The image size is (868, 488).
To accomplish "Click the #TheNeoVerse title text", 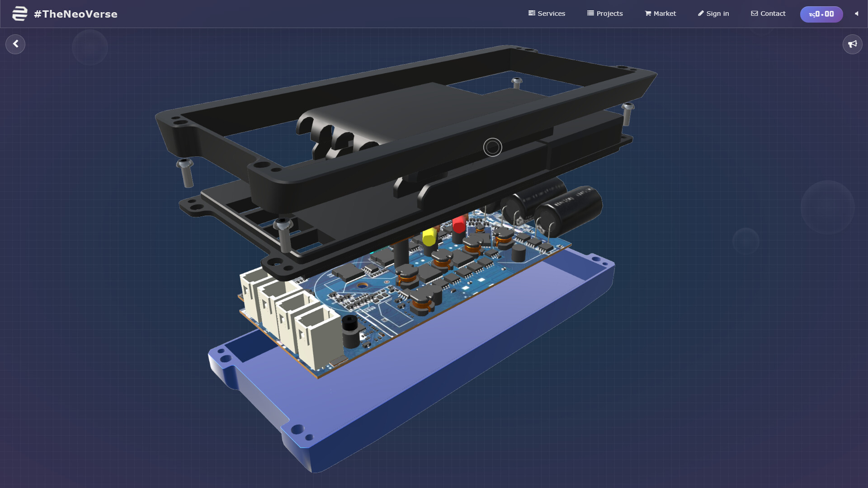I will tap(75, 14).
